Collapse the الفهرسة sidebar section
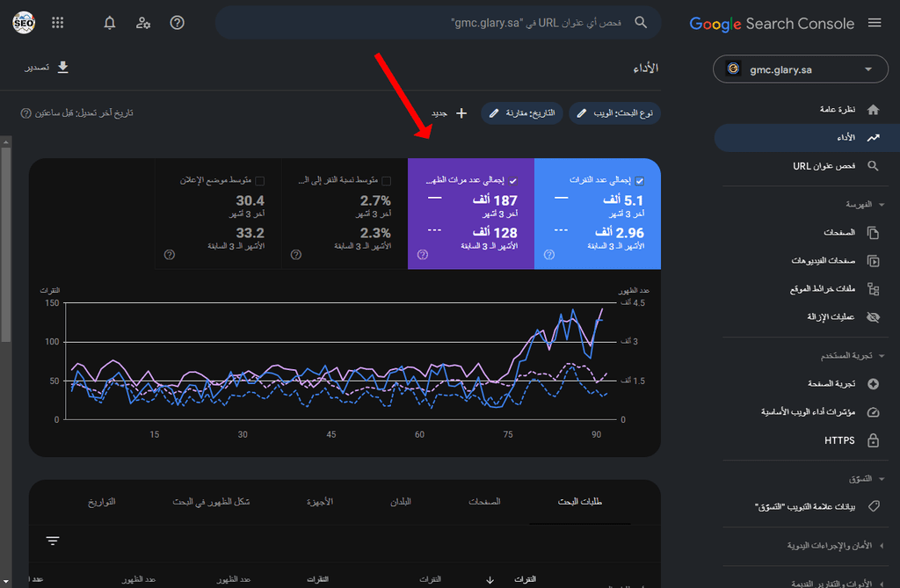The height and width of the screenshot is (588, 900). 882,205
